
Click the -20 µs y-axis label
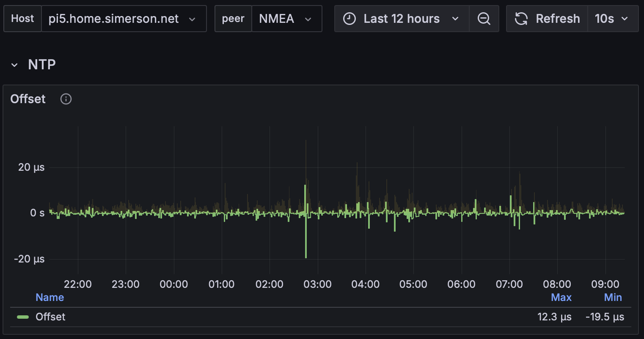click(x=29, y=259)
